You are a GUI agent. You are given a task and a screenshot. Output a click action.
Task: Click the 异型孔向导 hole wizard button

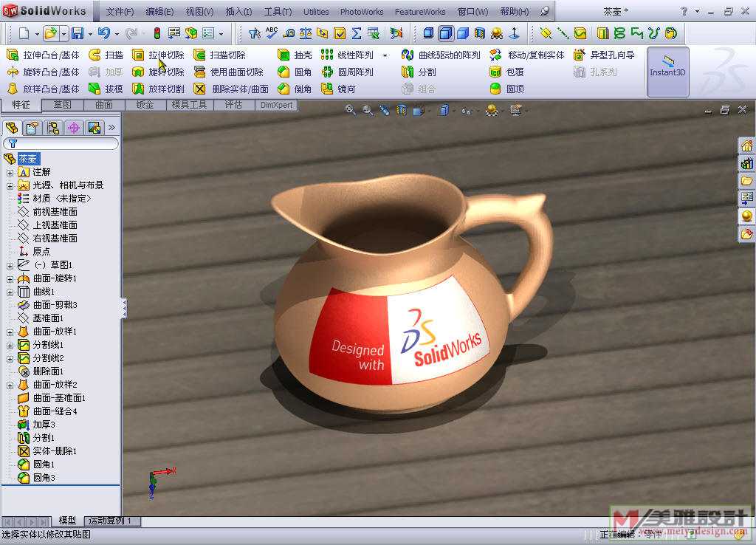tap(604, 55)
